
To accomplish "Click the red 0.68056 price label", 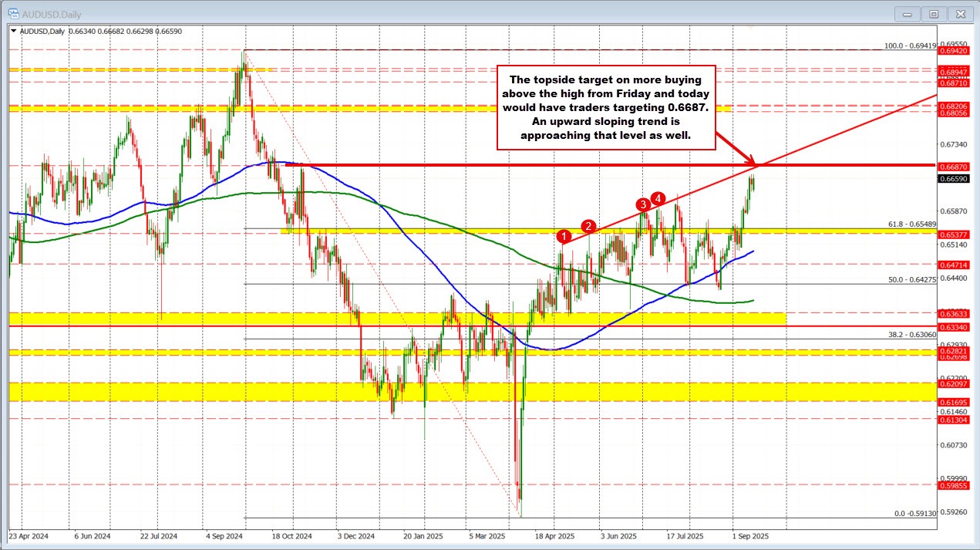I will pyautogui.click(x=953, y=112).
